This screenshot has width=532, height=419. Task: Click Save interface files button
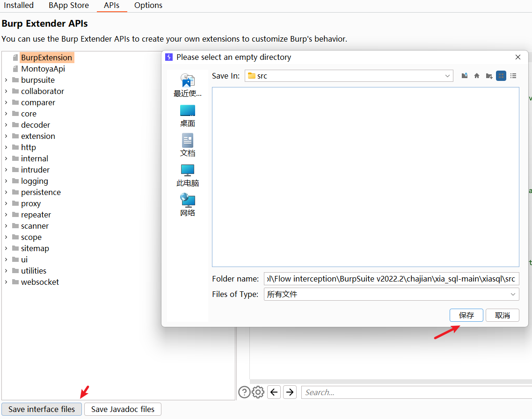tap(42, 409)
